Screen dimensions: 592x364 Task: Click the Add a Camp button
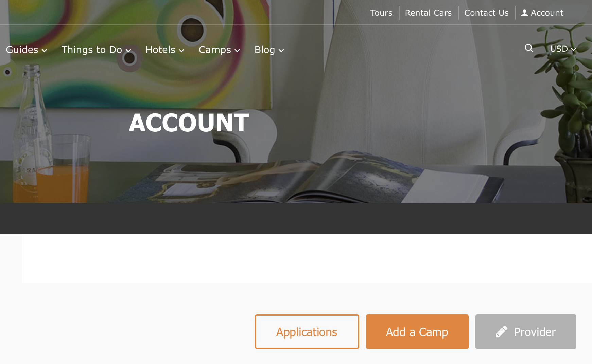417,332
